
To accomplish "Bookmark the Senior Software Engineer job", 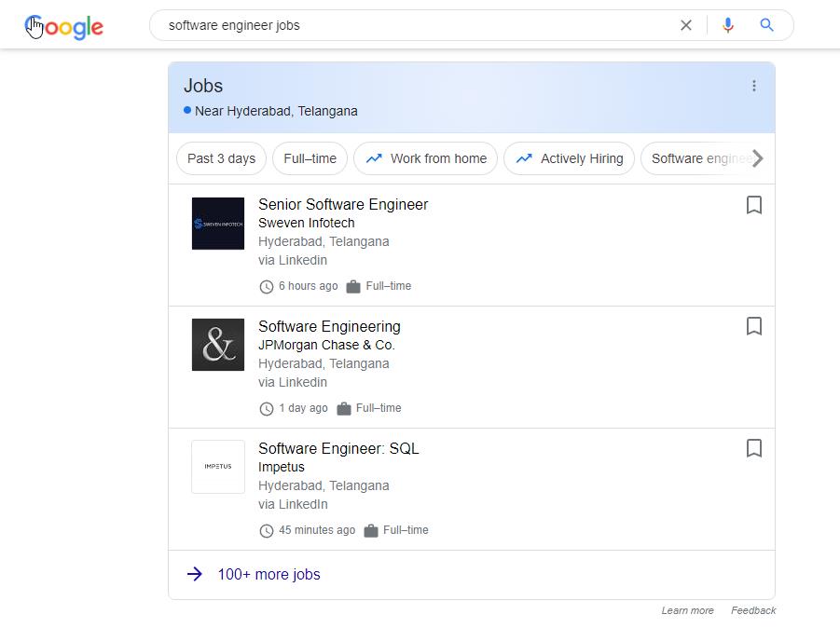I will tap(754, 205).
